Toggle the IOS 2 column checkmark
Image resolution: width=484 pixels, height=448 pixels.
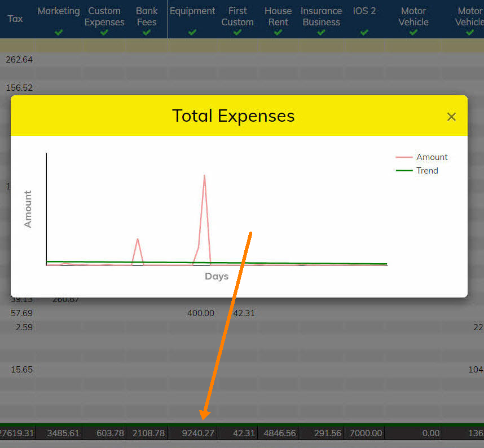click(x=364, y=33)
